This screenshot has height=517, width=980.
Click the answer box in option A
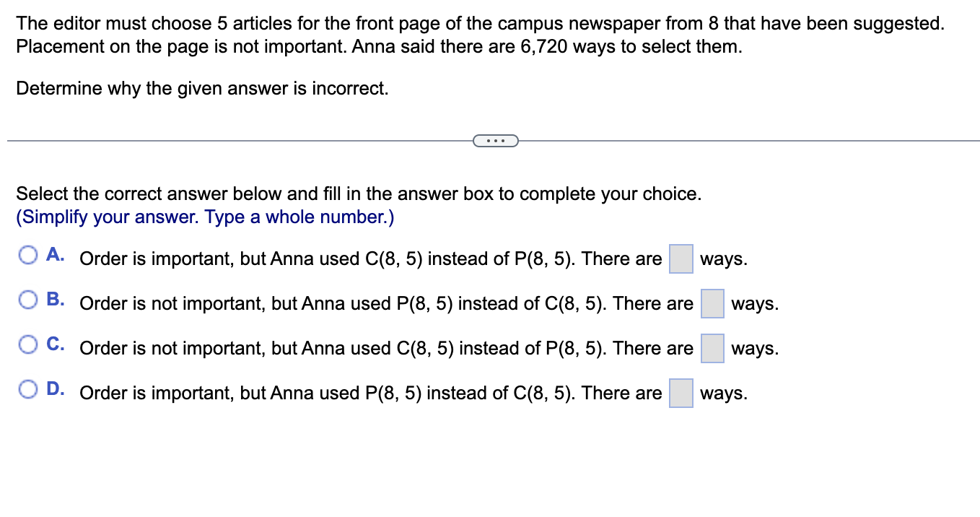click(x=680, y=258)
